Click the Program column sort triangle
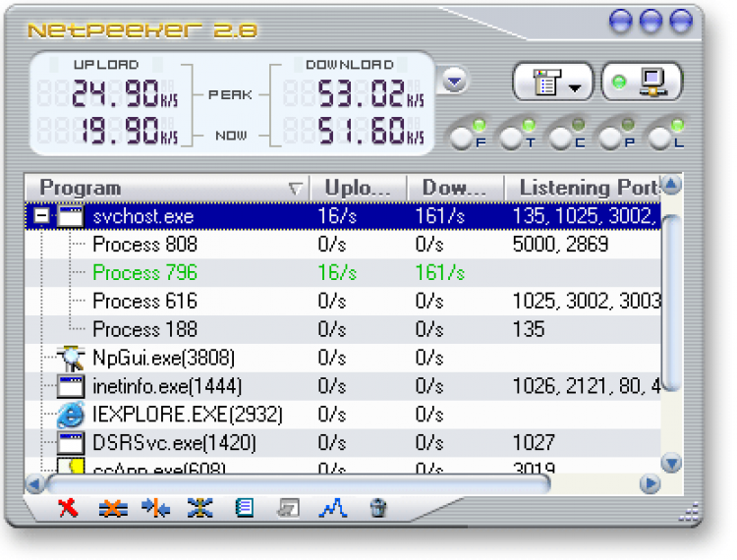This screenshot has width=737, height=560. (295, 189)
